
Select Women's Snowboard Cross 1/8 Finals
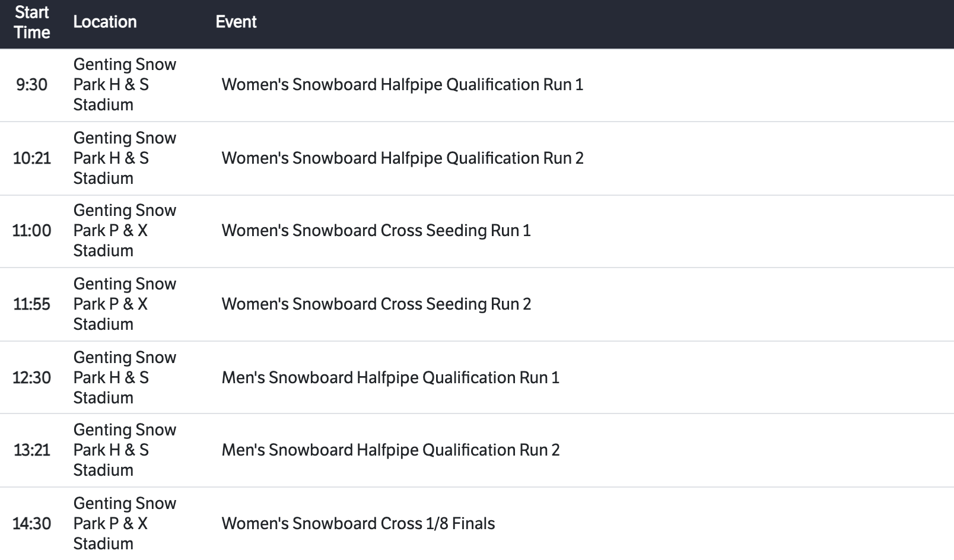(358, 524)
